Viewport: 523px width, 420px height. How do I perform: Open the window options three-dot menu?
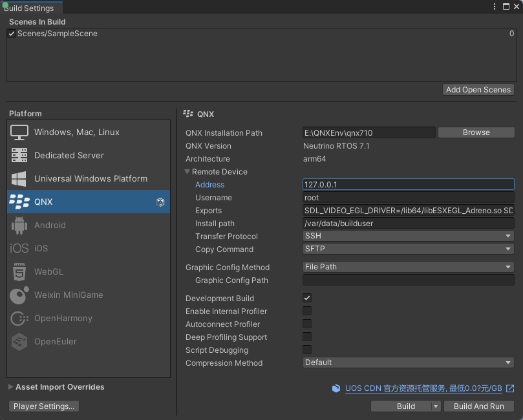tap(493, 6)
